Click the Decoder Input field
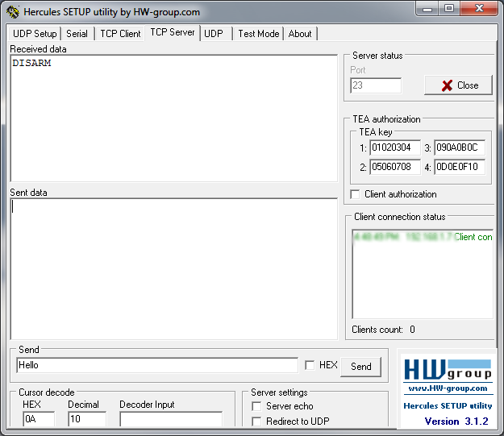504x436 pixels. point(171,419)
